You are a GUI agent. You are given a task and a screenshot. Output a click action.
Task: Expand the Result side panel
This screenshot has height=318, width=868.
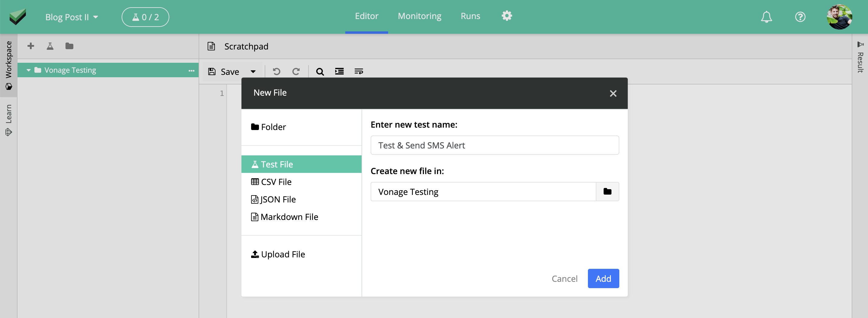point(860,57)
